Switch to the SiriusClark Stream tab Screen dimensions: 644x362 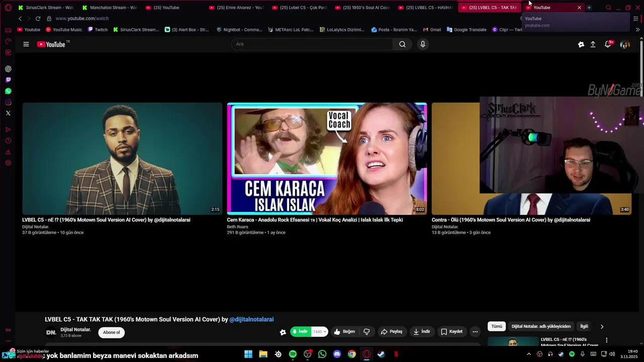pos(46,8)
